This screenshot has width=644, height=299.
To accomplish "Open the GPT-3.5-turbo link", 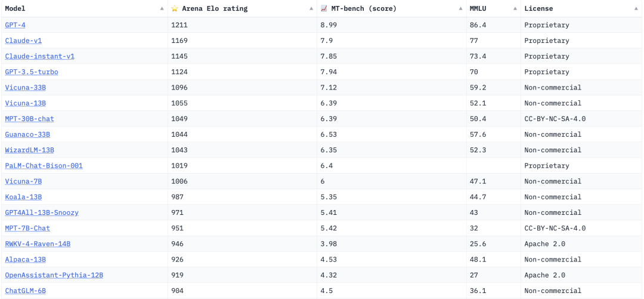I will click(31, 72).
